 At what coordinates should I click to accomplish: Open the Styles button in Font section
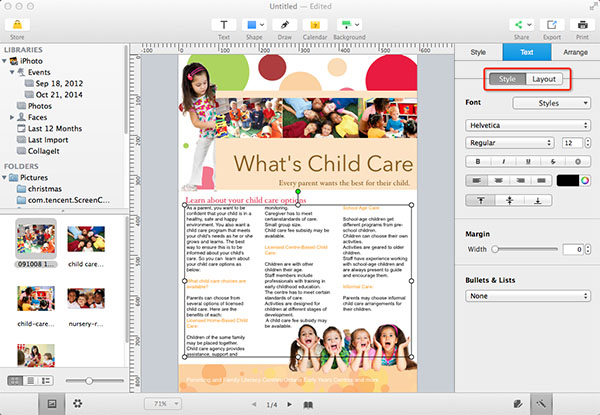[x=551, y=102]
